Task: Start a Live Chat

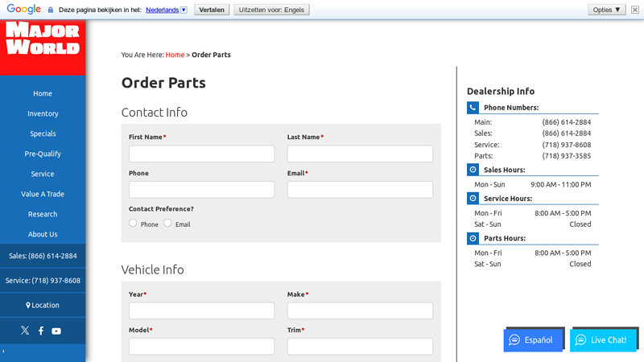Action: pyautogui.click(x=603, y=339)
